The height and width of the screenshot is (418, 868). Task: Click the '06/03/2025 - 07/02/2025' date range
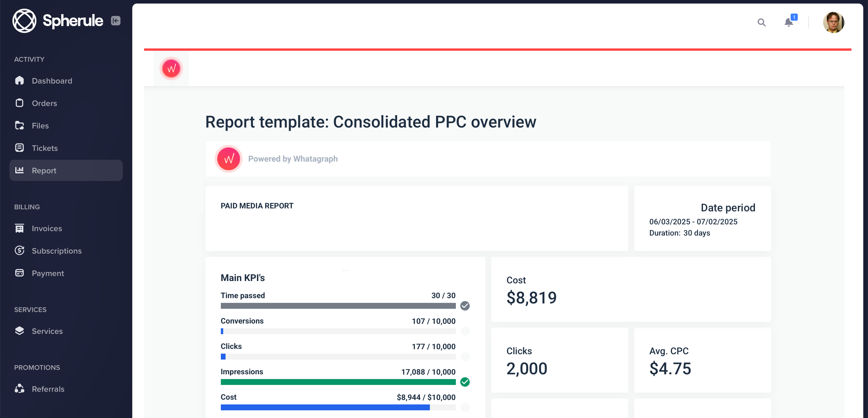[x=693, y=222]
